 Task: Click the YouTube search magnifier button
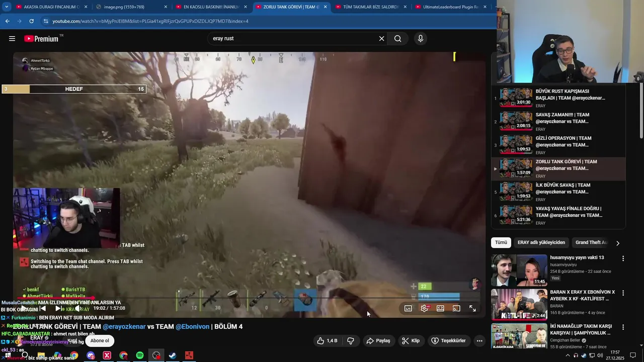click(398, 39)
